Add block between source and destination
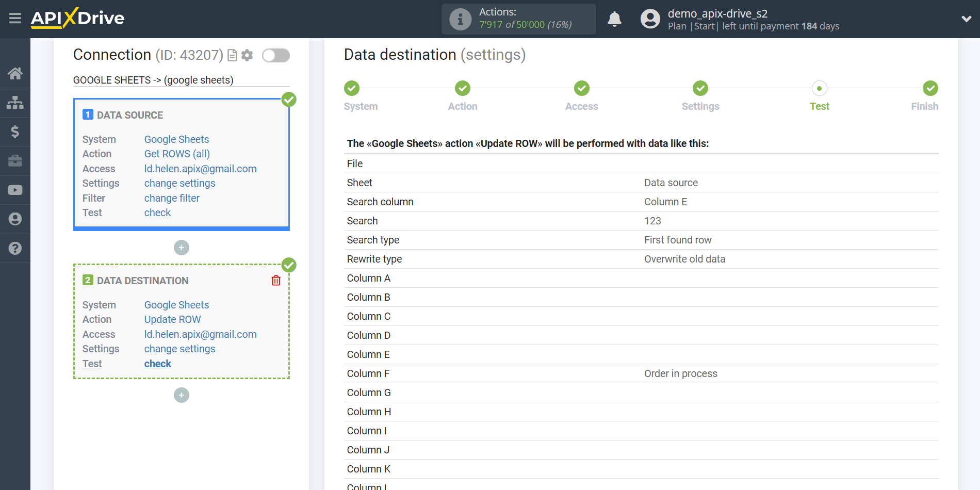Screen dimensions: 980x490 point(182,248)
